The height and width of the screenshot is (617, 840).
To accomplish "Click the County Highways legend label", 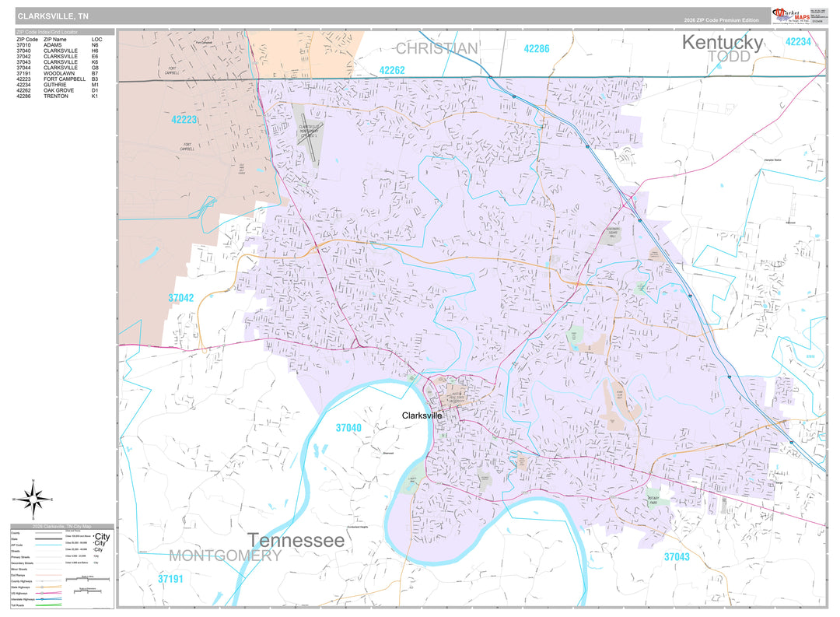I will point(22,581).
